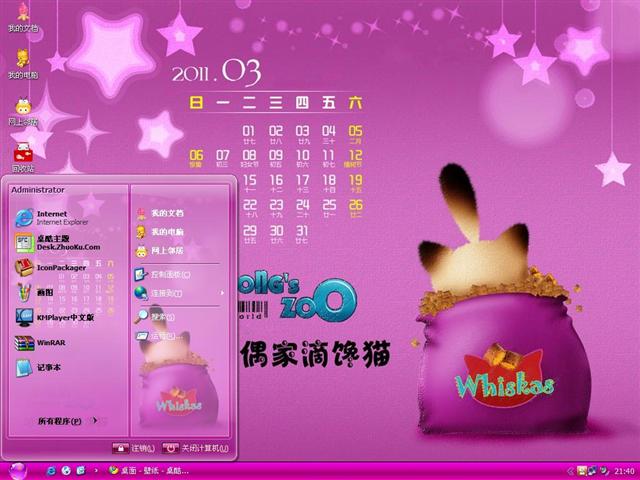Open 搜索 search in the Start menu
Image resolution: width=640 pixels, height=480 pixels.
coord(155,317)
